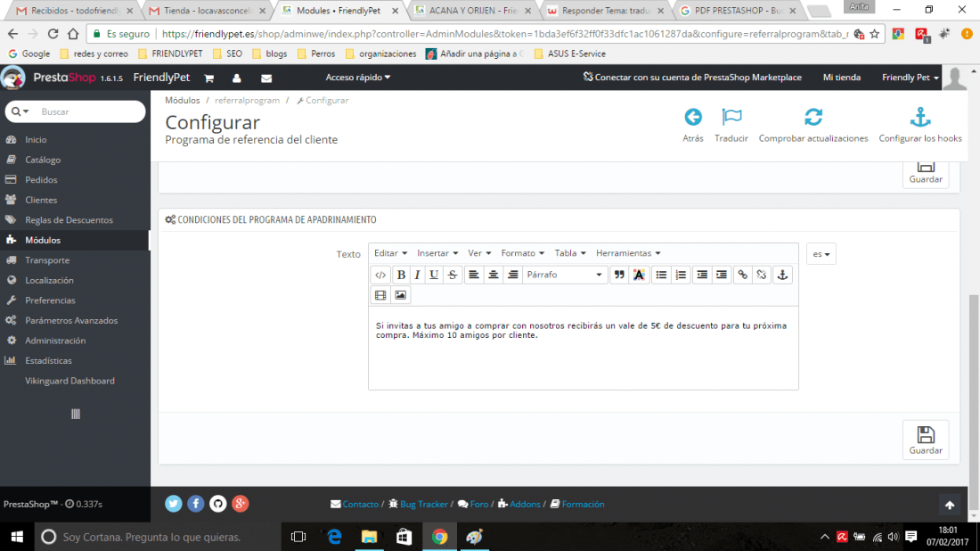The image size is (980, 551).
Task: Open Bug Tracker footer link
Action: coord(418,504)
